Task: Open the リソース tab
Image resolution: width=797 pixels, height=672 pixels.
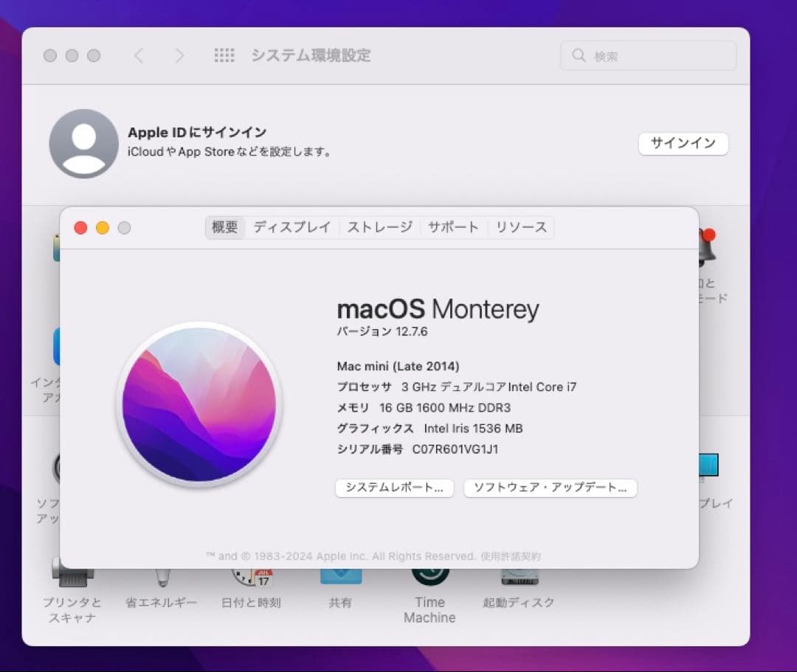Action: tap(521, 227)
